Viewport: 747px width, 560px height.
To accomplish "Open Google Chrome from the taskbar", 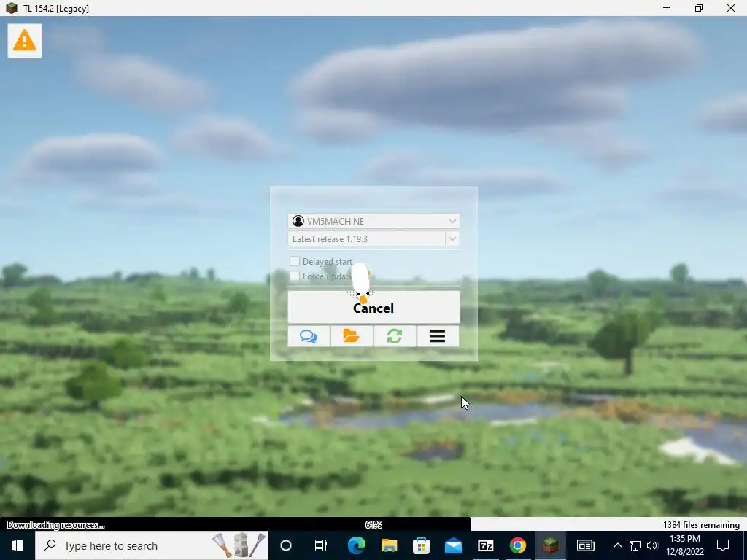I will (x=518, y=545).
